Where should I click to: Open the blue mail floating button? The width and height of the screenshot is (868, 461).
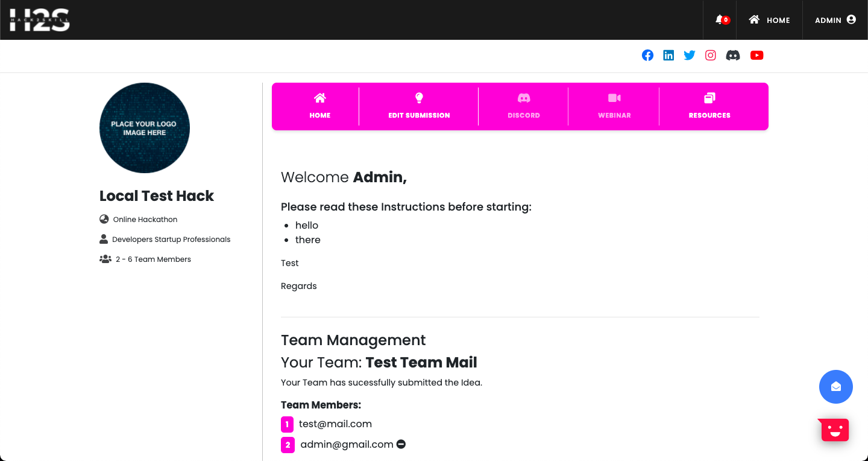click(835, 387)
